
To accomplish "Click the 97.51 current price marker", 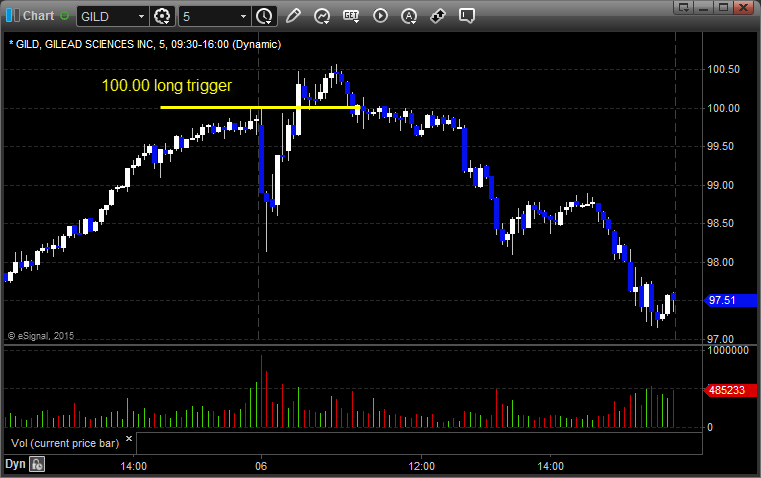I will point(730,300).
